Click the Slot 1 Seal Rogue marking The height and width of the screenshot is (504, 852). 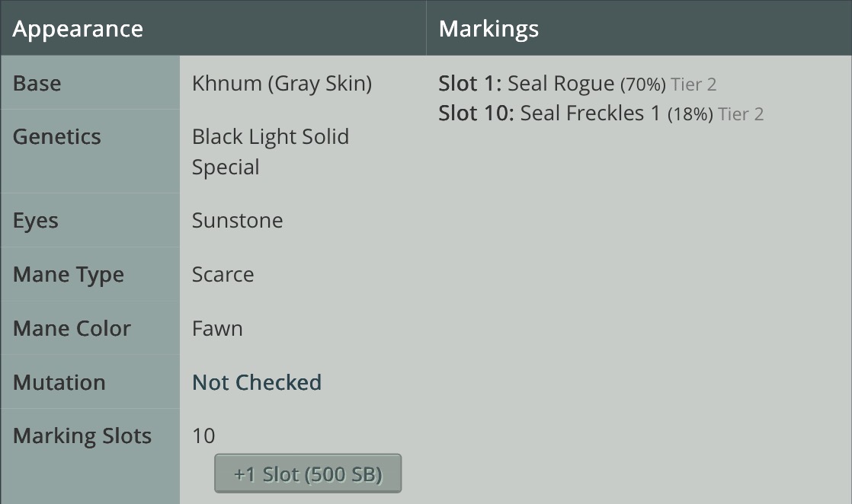[x=577, y=84]
